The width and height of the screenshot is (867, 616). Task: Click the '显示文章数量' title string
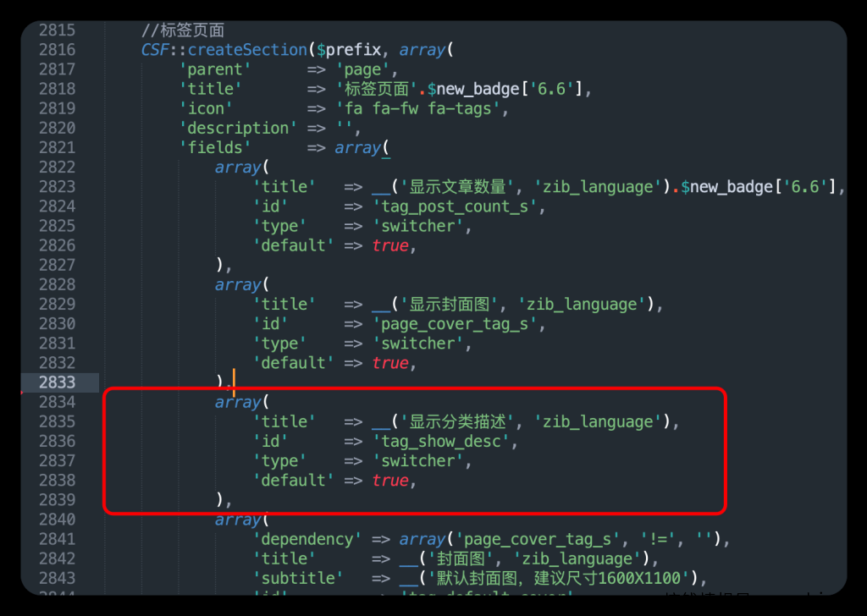click(458, 187)
